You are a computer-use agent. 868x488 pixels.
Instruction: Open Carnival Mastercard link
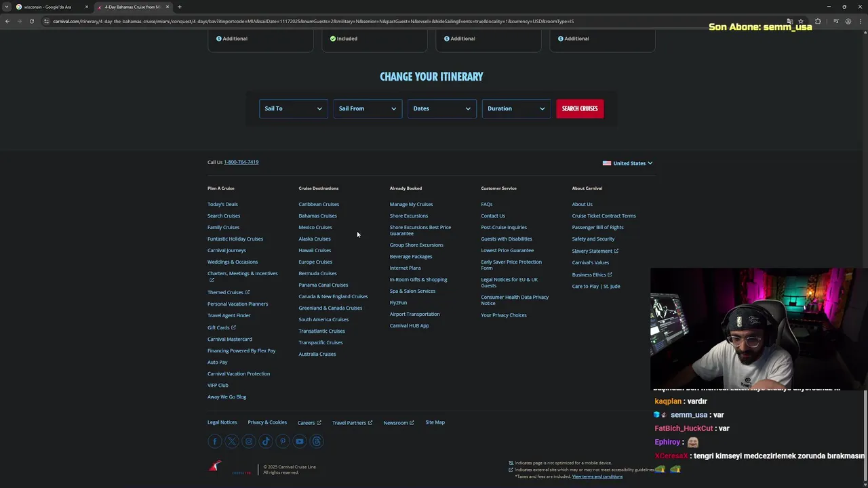229,339
